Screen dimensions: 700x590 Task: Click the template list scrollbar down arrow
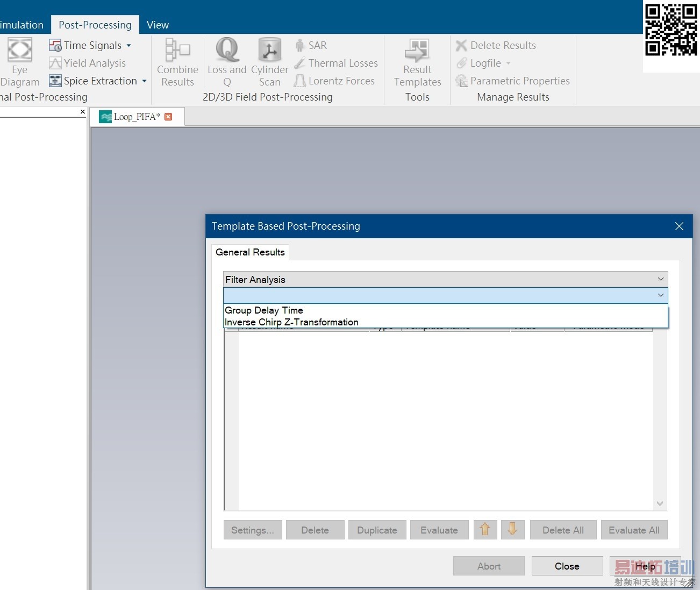(x=660, y=504)
